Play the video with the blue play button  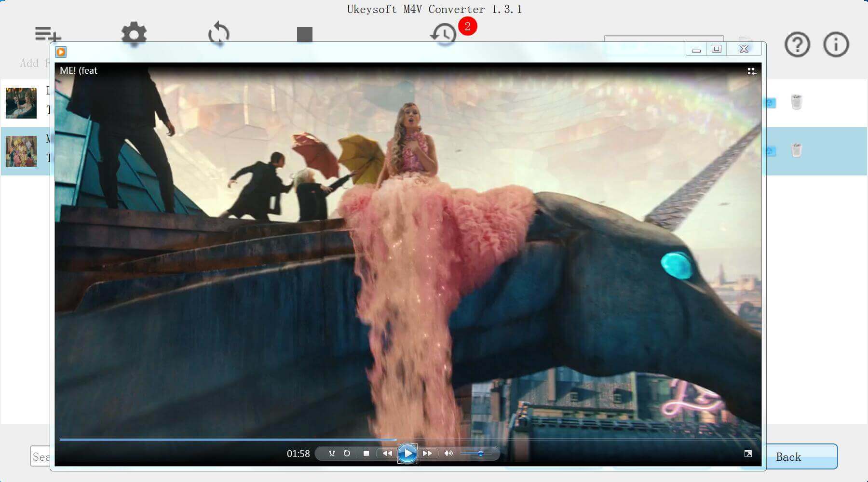click(x=407, y=454)
